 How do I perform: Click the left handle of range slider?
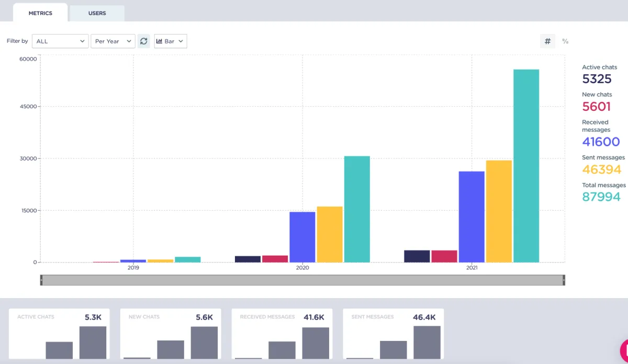(x=41, y=280)
